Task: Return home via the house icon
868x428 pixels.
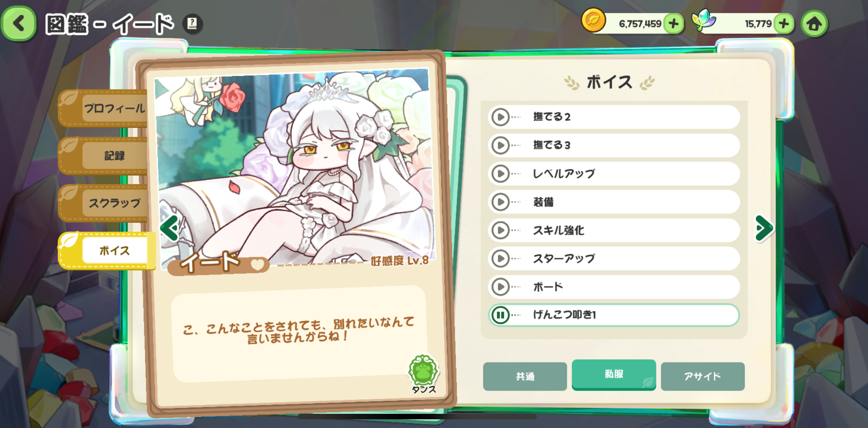Action: tap(814, 24)
